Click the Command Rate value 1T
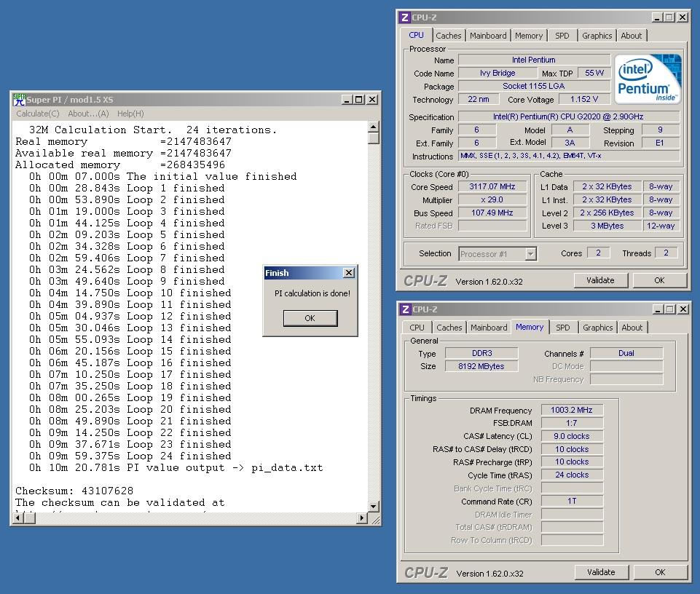Viewport: 700px width, 594px height. click(x=572, y=501)
